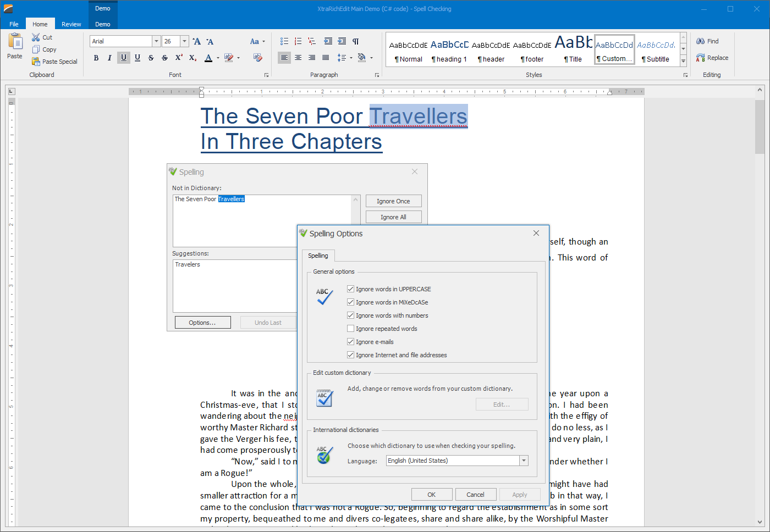This screenshot has height=532, width=770.
Task: Click Apply in Spelling Options dialog
Action: coord(519,494)
